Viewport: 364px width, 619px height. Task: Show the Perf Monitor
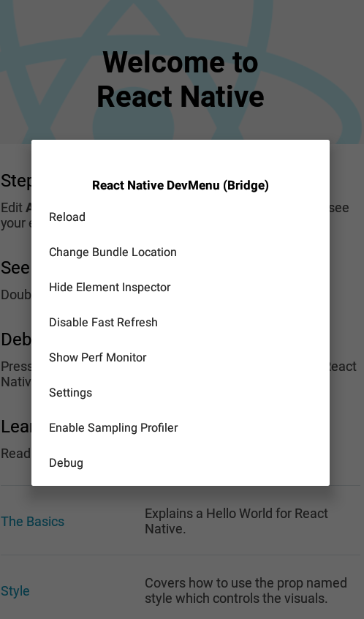click(x=181, y=358)
